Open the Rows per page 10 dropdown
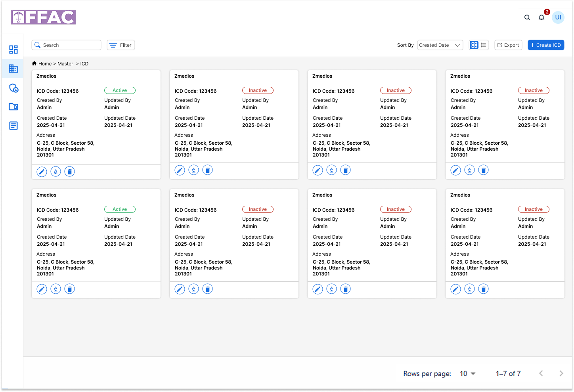This screenshot has width=574, height=392. [467, 374]
